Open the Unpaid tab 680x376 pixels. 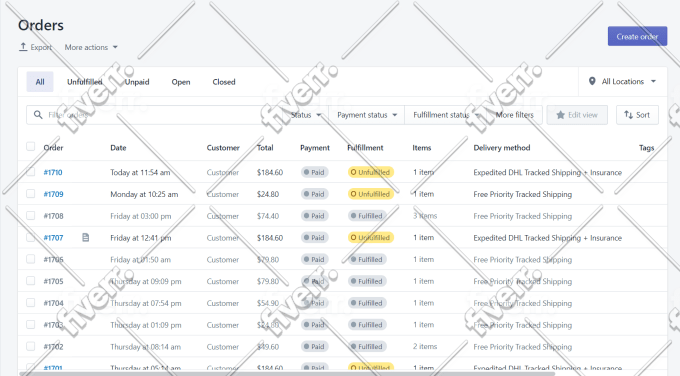coord(137,82)
